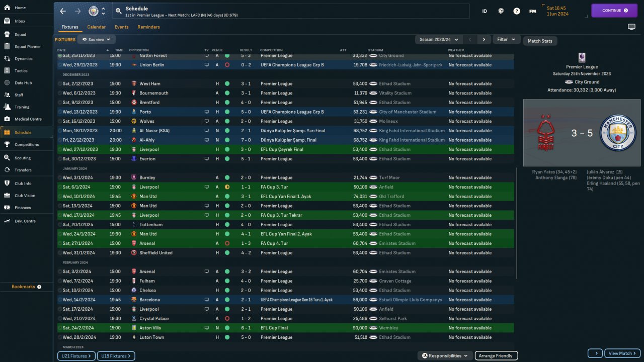
Task: Sort fixtures by the DATE column header
Action: 62,50
